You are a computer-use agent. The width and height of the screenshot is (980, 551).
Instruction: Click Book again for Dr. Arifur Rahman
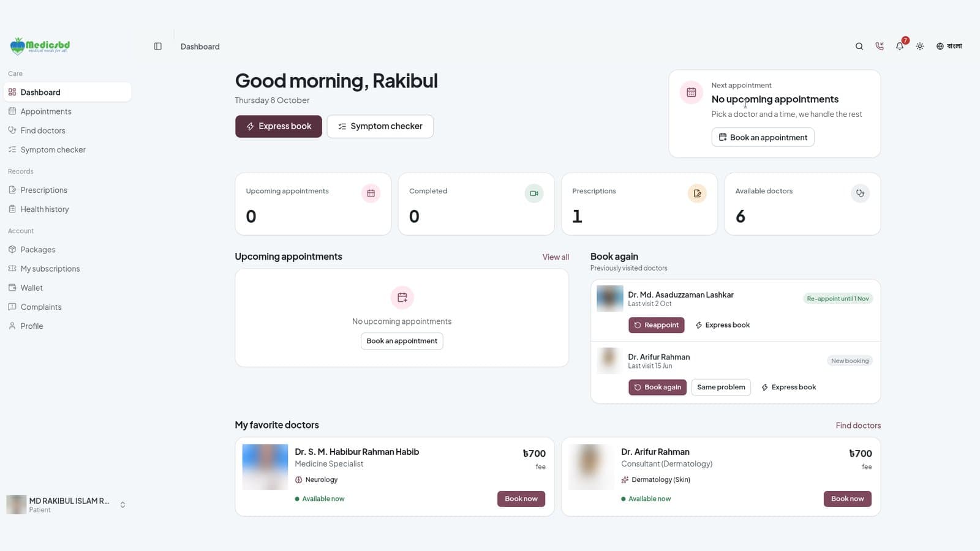pos(657,387)
